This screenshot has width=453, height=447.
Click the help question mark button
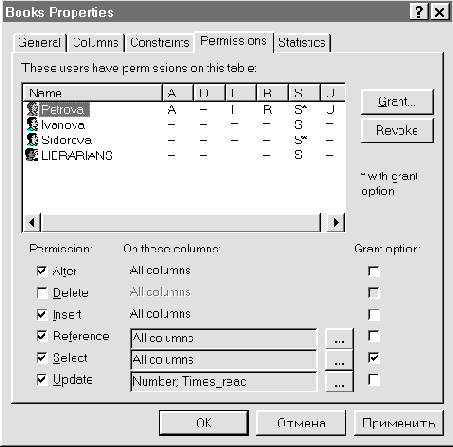418,12
